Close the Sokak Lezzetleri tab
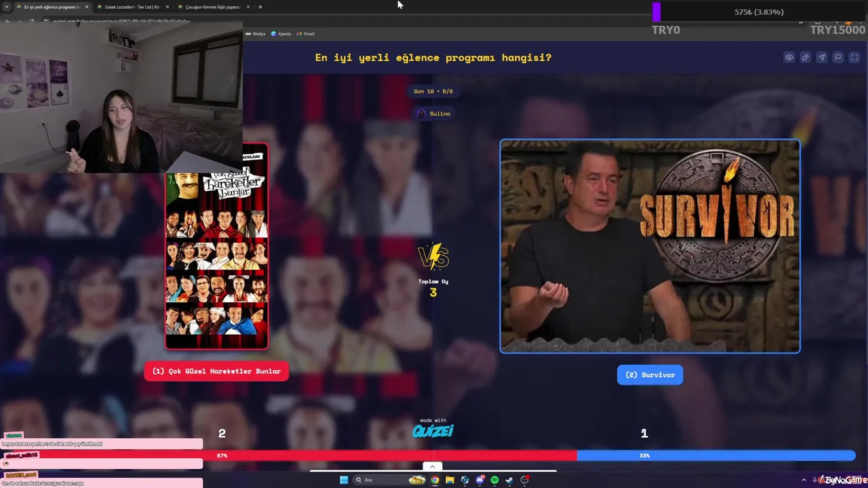868x488 pixels. (x=167, y=7)
